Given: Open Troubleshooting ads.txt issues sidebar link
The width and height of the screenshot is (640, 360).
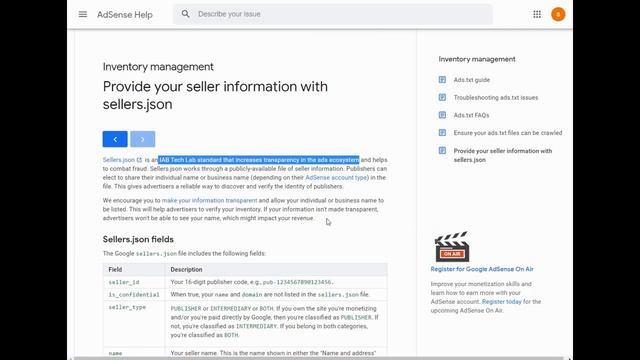Looking at the screenshot, I should [x=496, y=98].
